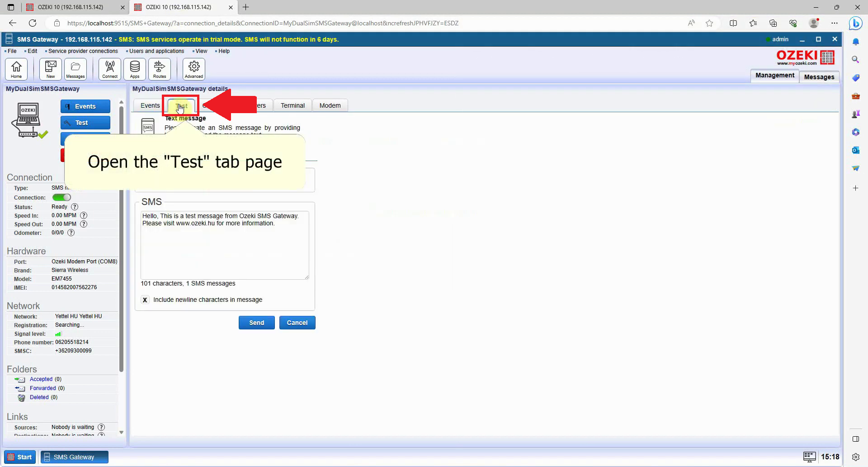Open the View menu
Viewport: 868px width, 467px height.
click(201, 51)
